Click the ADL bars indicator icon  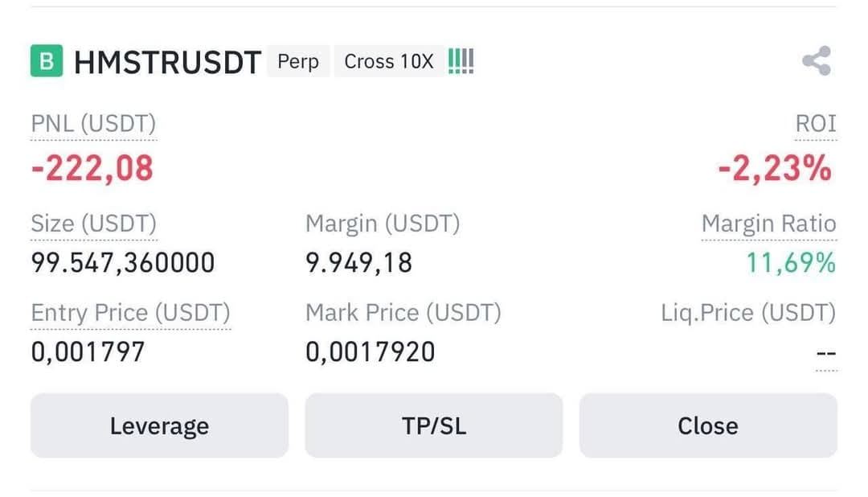tap(461, 61)
